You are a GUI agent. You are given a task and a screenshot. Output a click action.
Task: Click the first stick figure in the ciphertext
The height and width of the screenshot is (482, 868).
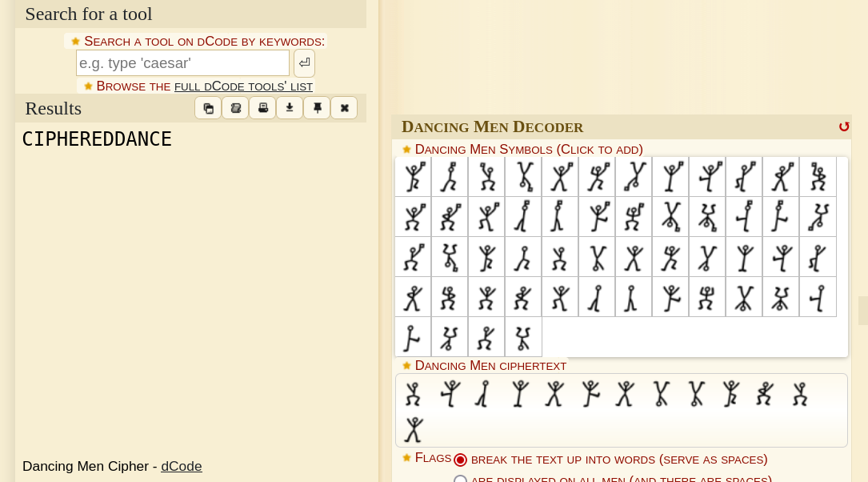(413, 394)
